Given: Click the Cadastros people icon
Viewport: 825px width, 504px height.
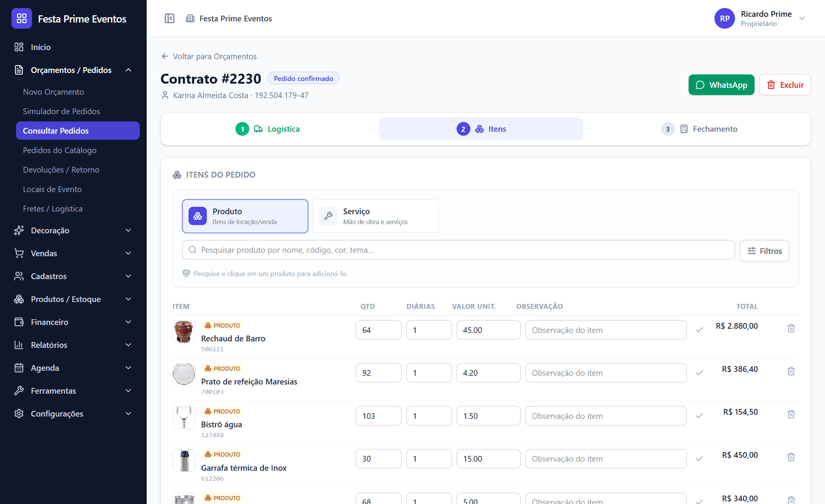Looking at the screenshot, I should click(19, 276).
